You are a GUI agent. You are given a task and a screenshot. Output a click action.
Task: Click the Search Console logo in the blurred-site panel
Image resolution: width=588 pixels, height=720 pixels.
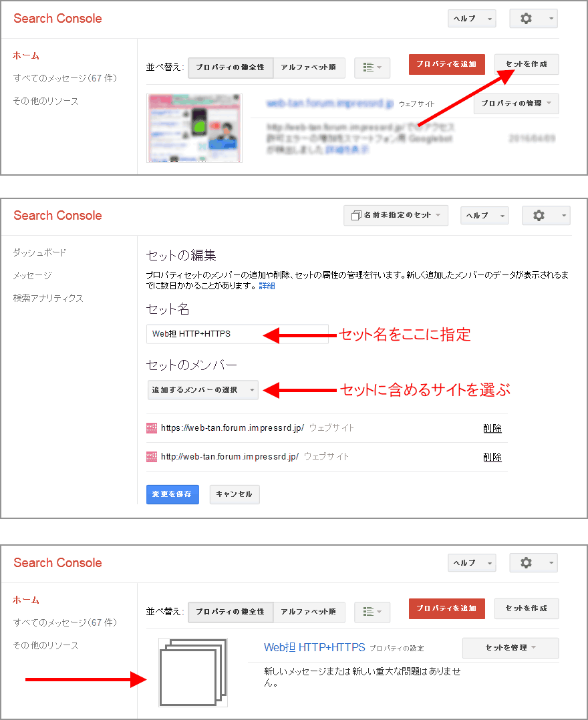click(58, 19)
